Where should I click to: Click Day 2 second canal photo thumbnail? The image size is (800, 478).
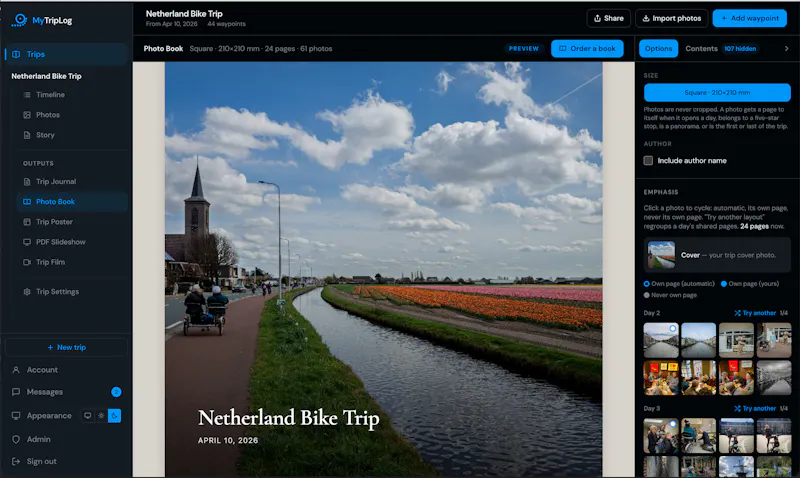[x=698, y=340]
